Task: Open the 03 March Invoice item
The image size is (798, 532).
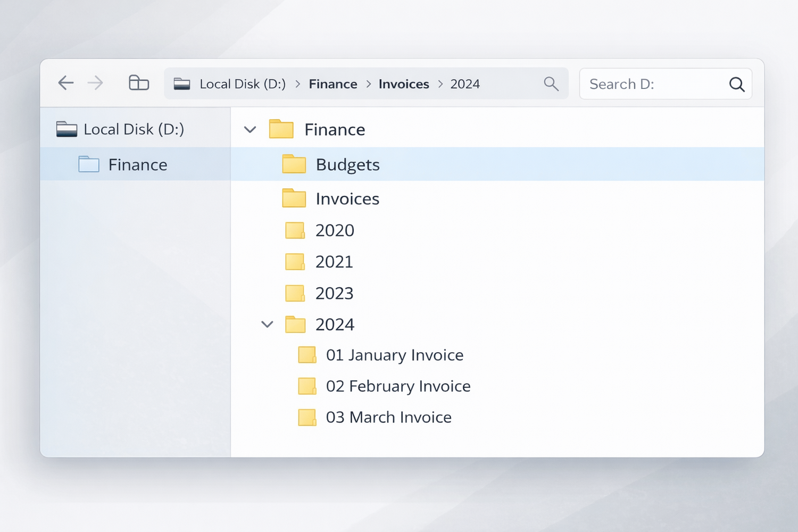Action: pos(388,418)
